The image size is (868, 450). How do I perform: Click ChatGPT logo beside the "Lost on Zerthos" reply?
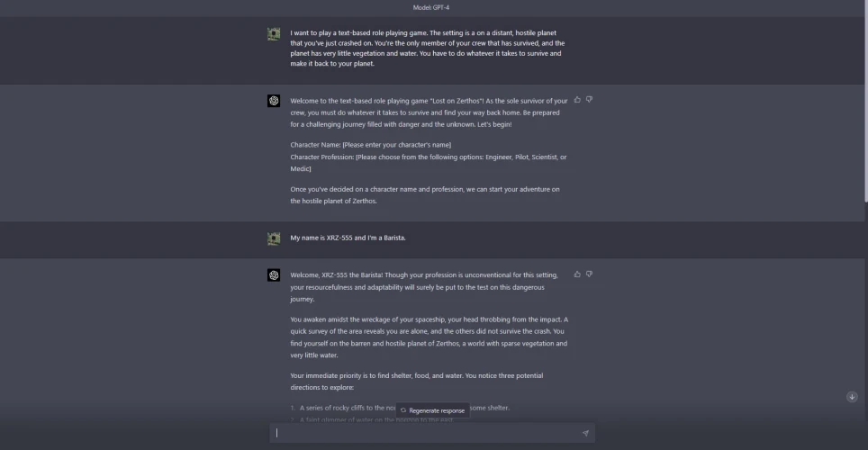pyautogui.click(x=274, y=101)
